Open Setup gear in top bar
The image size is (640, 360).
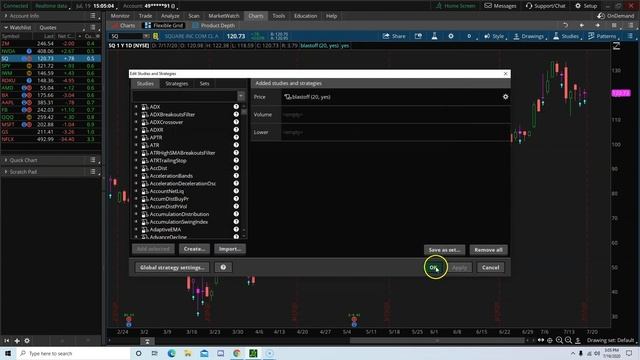586,6
